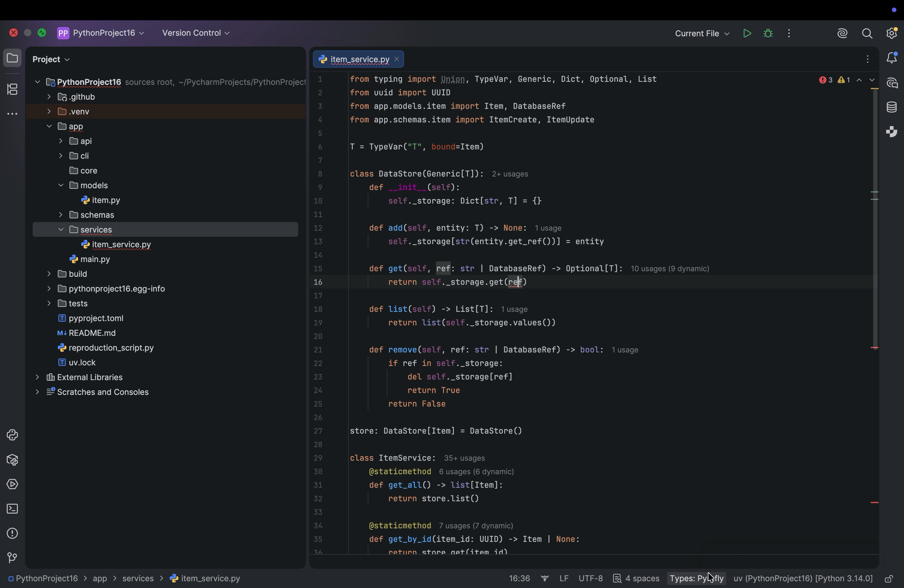
Task: Expand External Libraries node
Action: (37, 377)
